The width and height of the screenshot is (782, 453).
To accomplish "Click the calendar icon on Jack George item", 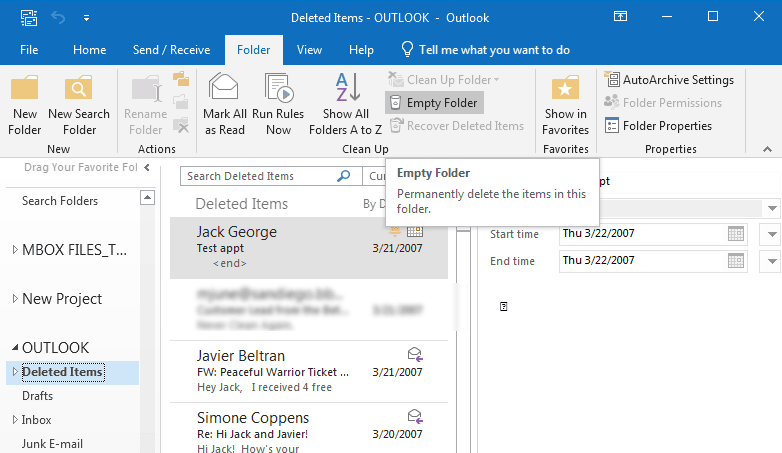I will pyautogui.click(x=415, y=231).
